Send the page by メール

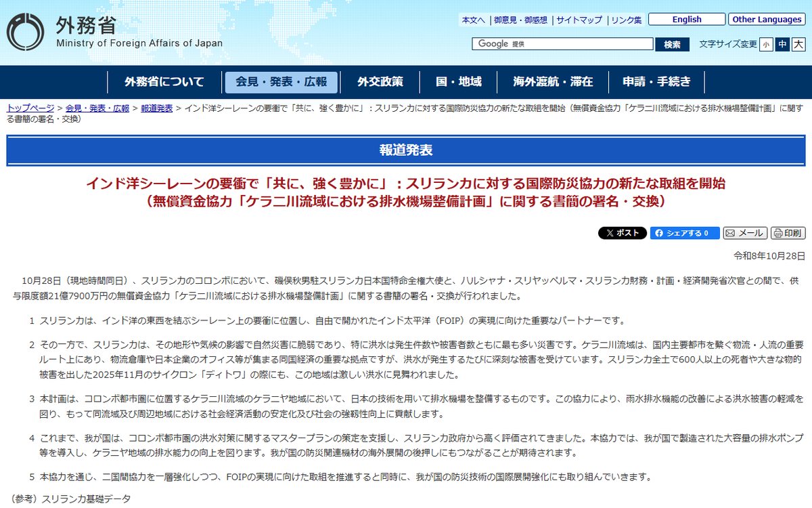(745, 233)
